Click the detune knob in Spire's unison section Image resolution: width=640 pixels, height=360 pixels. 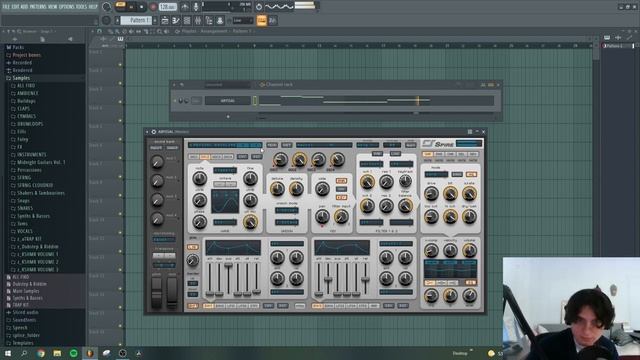coord(277,188)
